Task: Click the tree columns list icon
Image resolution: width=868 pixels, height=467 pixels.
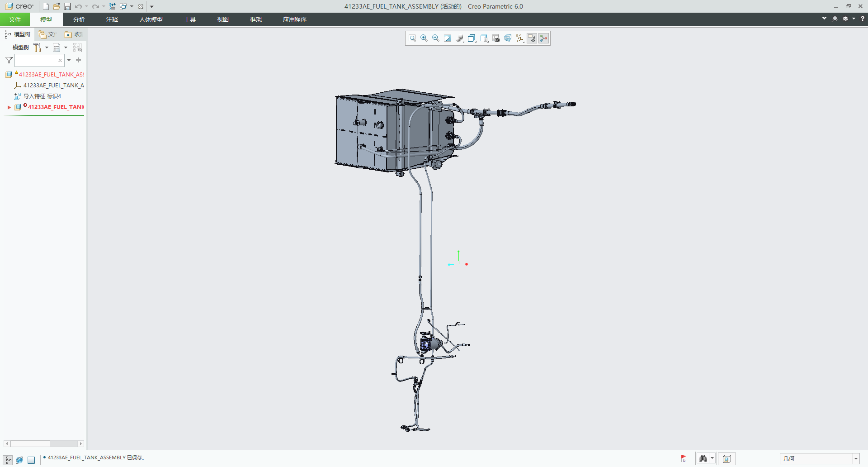Action: 57,48
